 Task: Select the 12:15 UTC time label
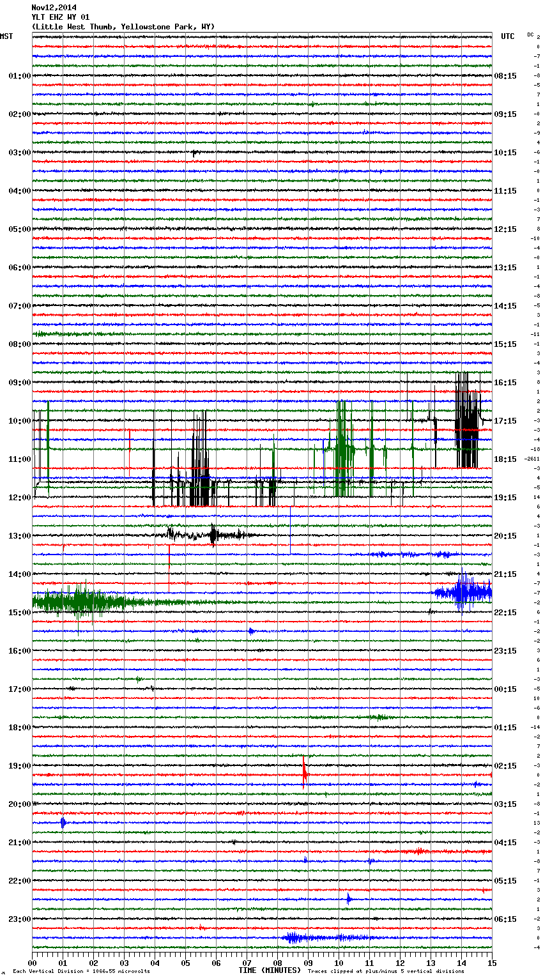click(x=505, y=229)
